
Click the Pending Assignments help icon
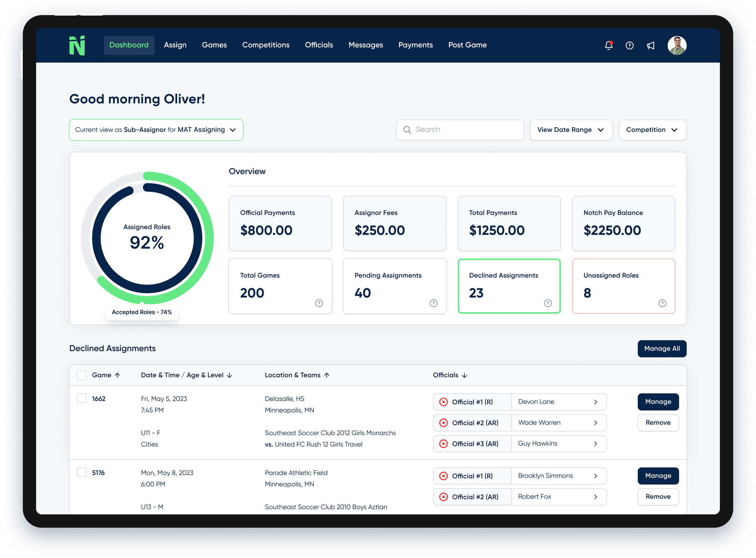point(434,303)
